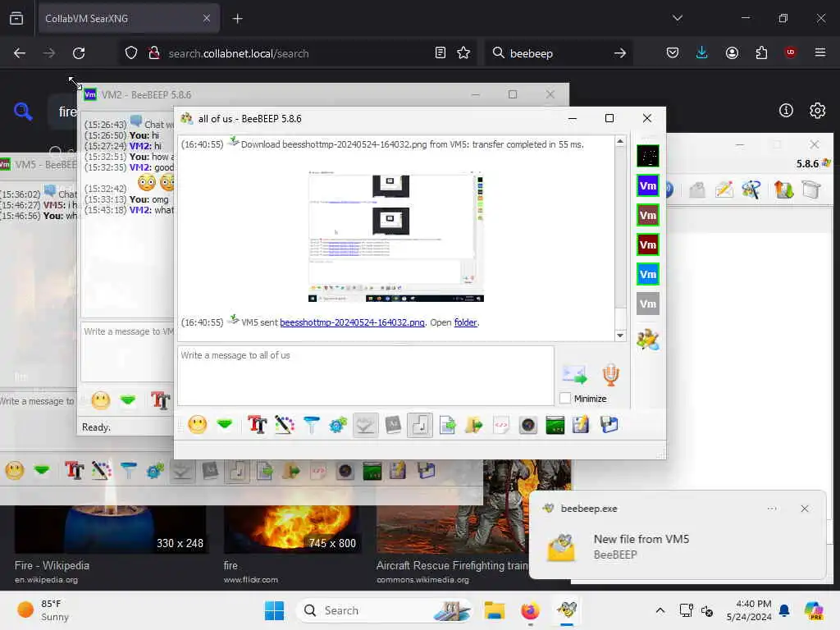The image size is (840, 630).
Task: Click group members icon below Vm avatars
Action: click(x=648, y=340)
